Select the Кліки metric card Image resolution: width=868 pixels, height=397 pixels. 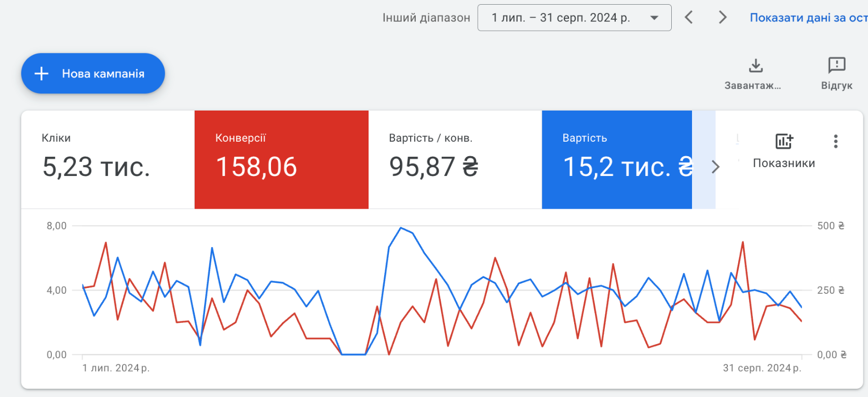(x=108, y=159)
